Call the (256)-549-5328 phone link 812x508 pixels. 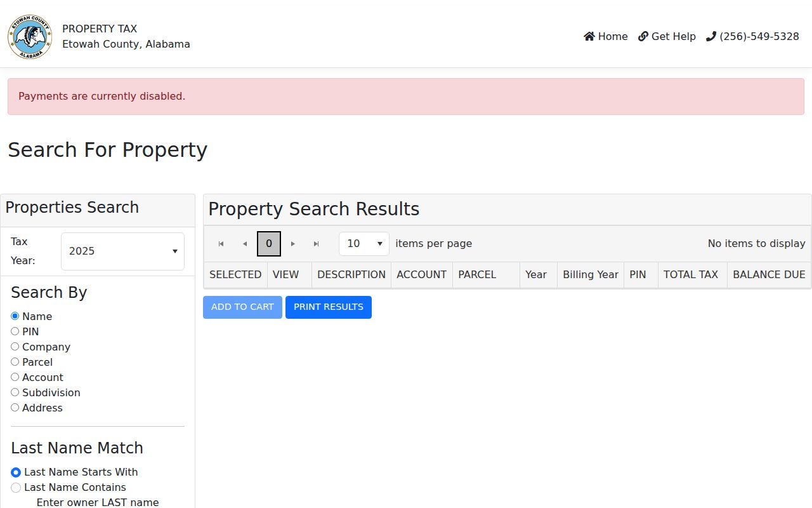tap(752, 36)
